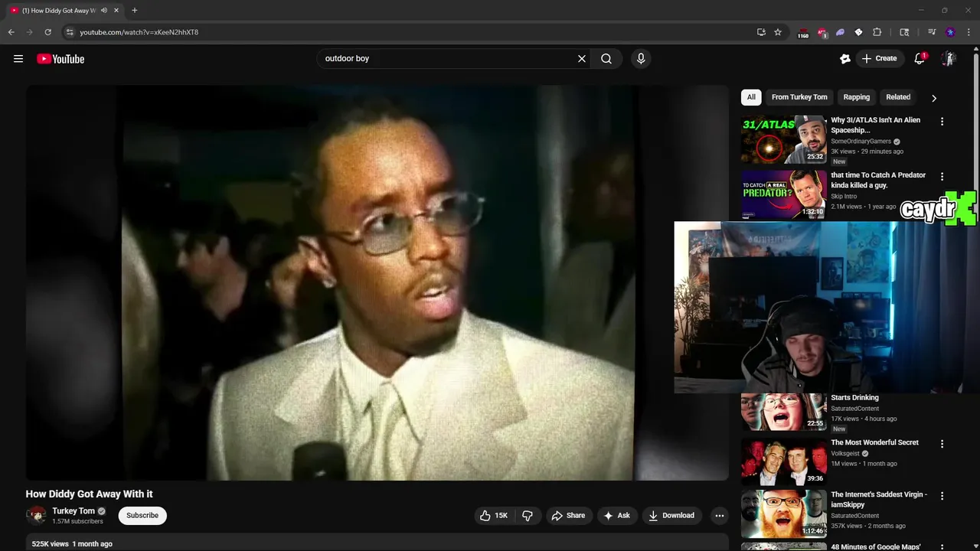Share this video
This screenshot has height=551, width=980.
pyautogui.click(x=569, y=516)
